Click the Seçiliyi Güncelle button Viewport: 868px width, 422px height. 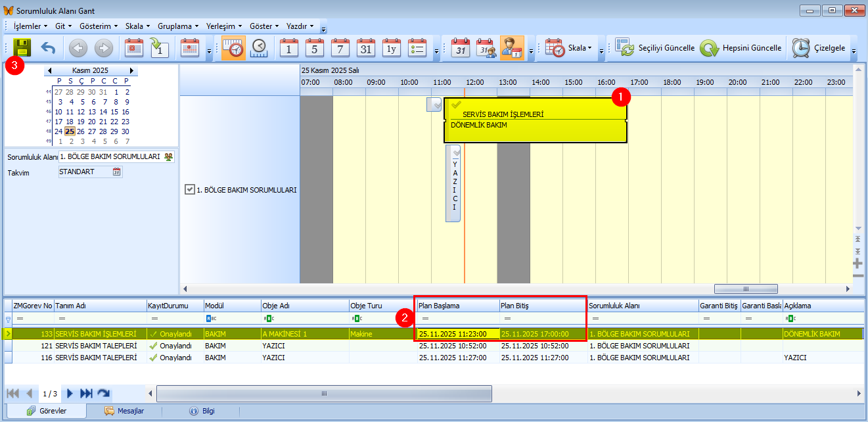(655, 48)
